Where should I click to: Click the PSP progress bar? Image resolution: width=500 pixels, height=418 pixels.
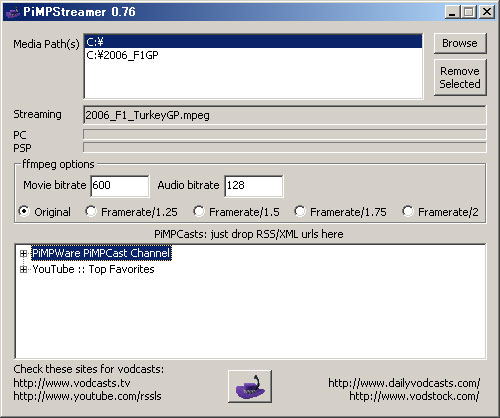point(285,147)
